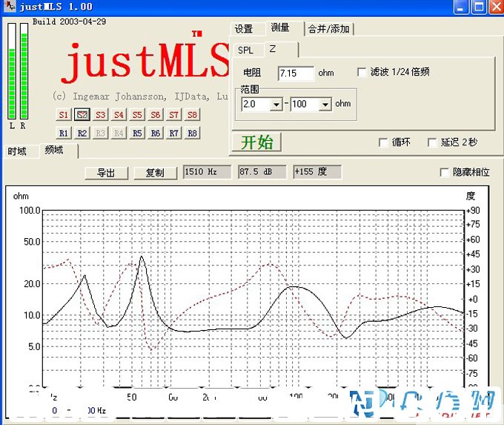Minimize the justMLS window
This screenshot has height=425, width=504.
click(x=461, y=7)
